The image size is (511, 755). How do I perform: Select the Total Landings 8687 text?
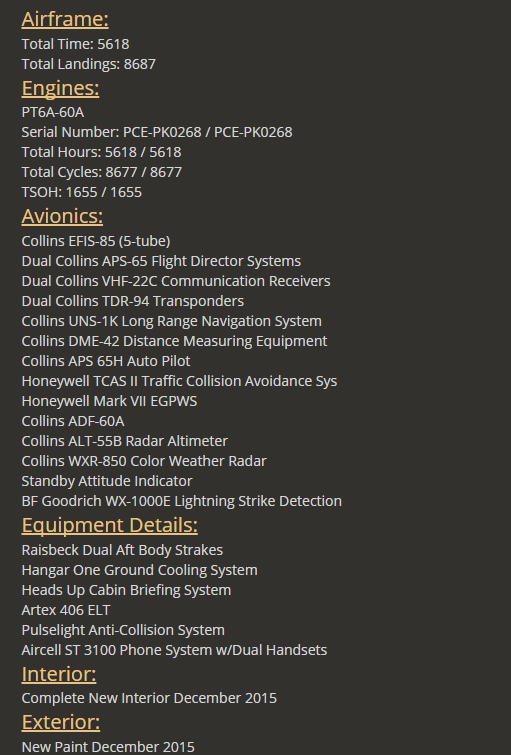[x=89, y=64]
